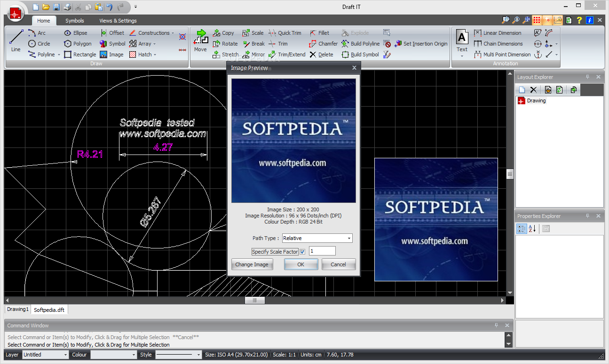Pin the Layout Explorer panel

(x=587, y=77)
